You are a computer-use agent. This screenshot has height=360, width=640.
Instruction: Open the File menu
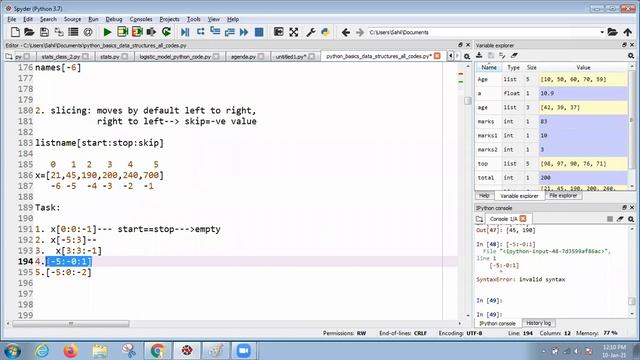11,19
